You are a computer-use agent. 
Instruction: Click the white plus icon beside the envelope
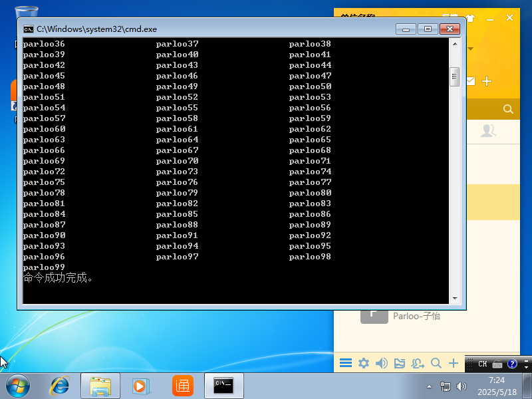point(487,81)
